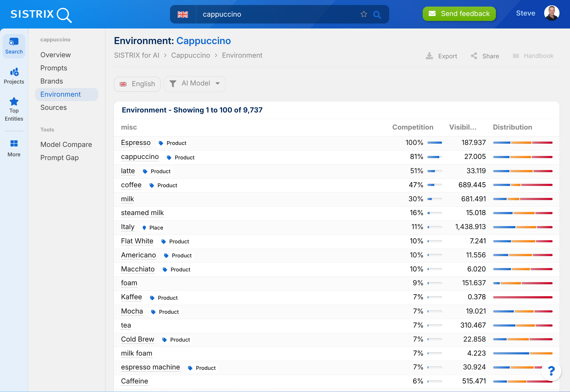Click the misc column header
The height and width of the screenshot is (392, 570).
click(x=129, y=127)
